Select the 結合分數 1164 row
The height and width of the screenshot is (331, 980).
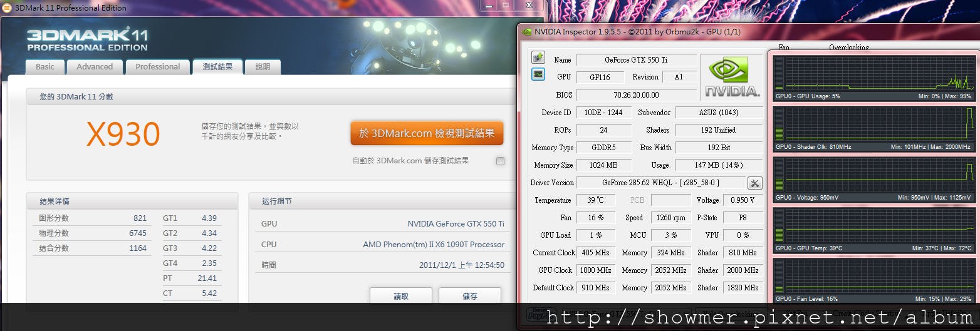pos(92,248)
